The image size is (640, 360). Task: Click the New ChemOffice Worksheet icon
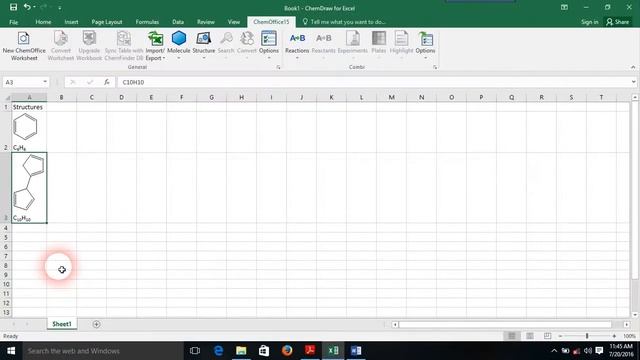(24, 39)
